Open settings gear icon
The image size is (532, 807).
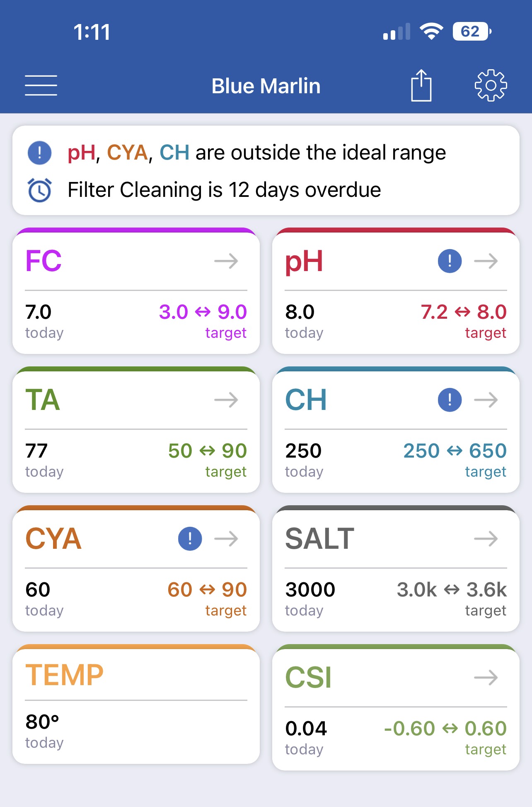pyautogui.click(x=491, y=85)
